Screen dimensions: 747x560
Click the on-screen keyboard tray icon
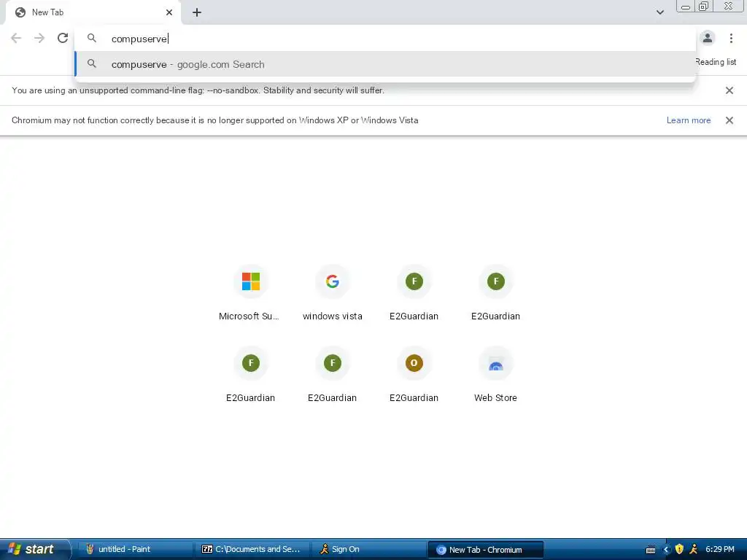click(x=650, y=550)
